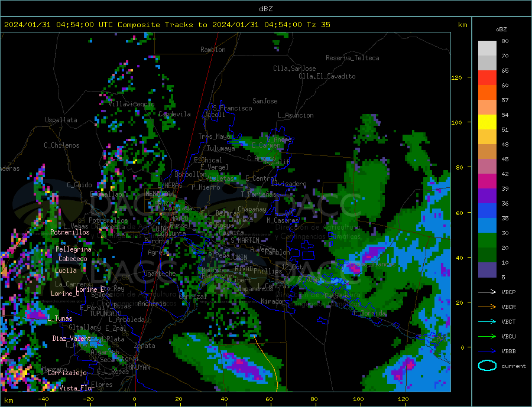Click the 'Cabecedo' map label
Viewport: 532px width, 407px height.
point(73,259)
